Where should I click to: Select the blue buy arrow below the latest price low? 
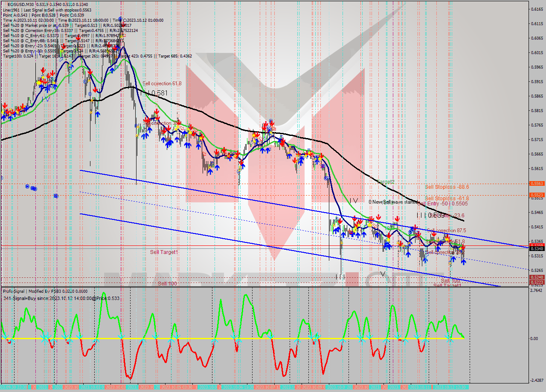463,262
